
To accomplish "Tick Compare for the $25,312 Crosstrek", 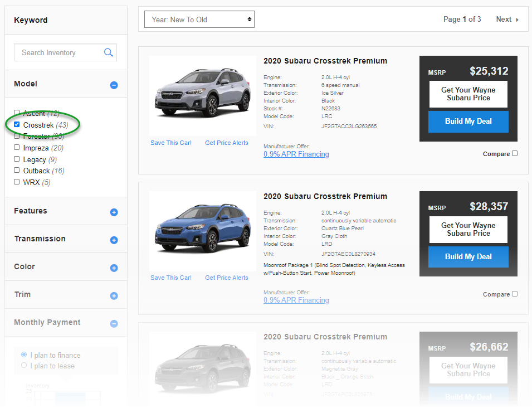I will pos(515,153).
